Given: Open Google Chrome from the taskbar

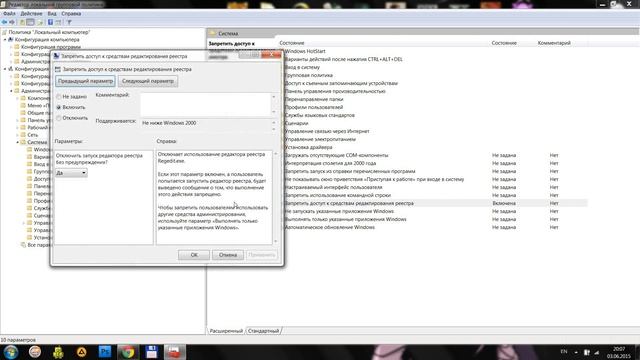Looking at the screenshot, I should (x=127, y=352).
